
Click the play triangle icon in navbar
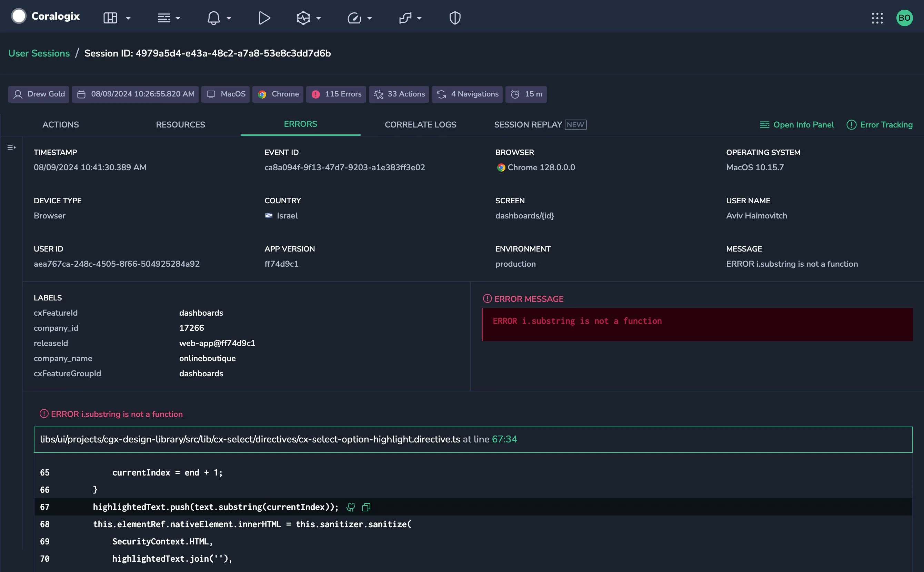tap(264, 18)
